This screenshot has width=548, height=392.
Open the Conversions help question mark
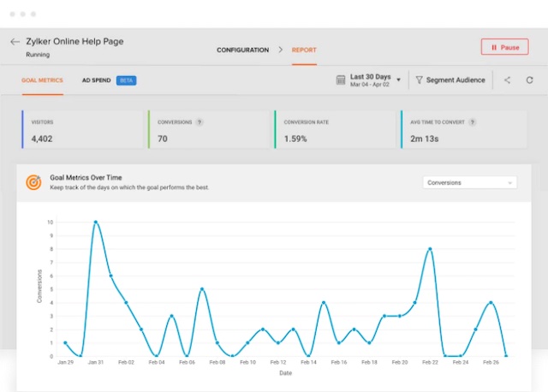click(x=200, y=122)
